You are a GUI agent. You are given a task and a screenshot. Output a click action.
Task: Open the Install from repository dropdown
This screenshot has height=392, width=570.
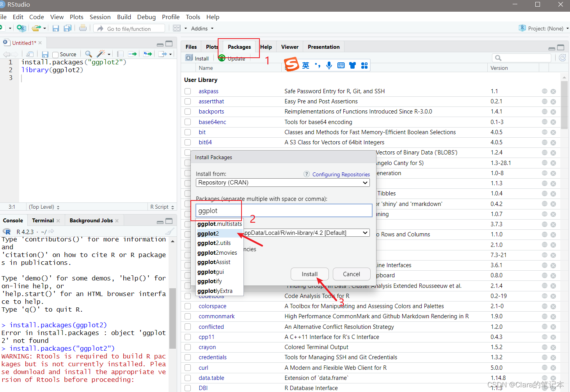click(282, 183)
